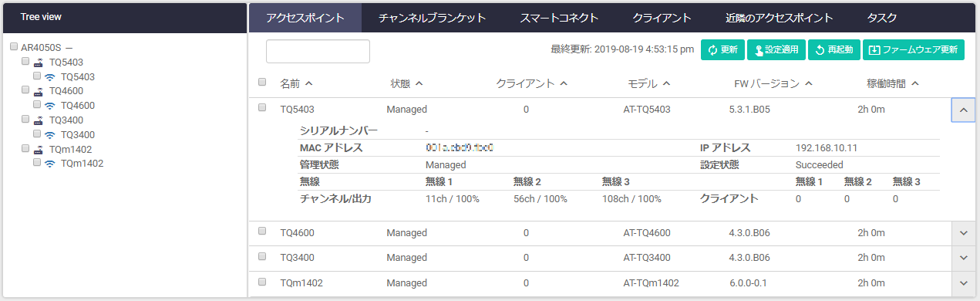Click the ファームウェア更新 button
The width and height of the screenshot is (980, 301).
click(913, 50)
